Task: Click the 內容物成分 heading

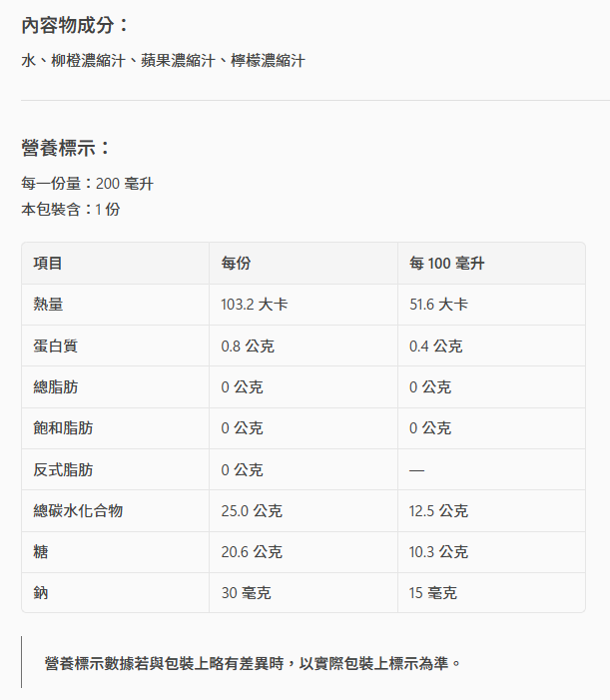Action: coord(76,25)
